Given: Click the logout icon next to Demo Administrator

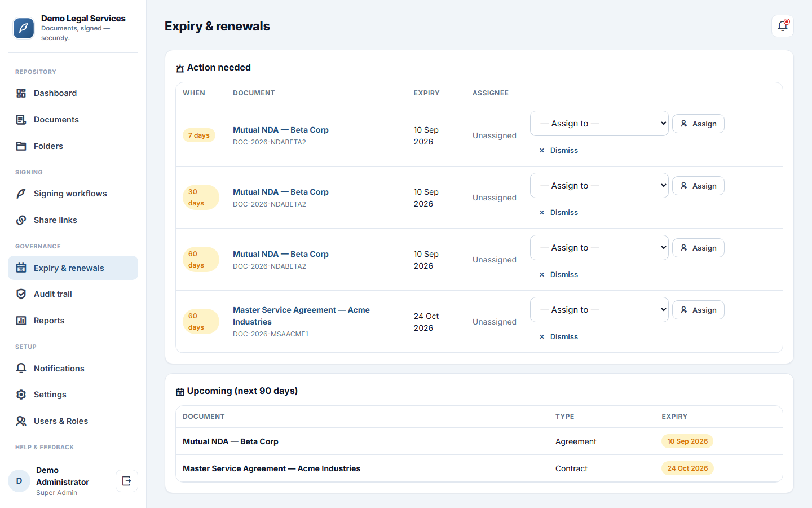Looking at the screenshot, I should pos(127,481).
